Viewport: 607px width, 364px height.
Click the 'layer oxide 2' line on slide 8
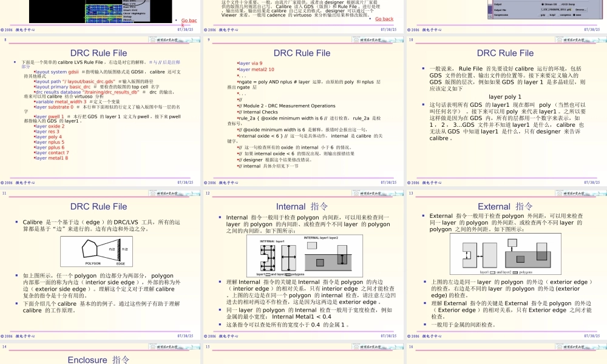(x=49, y=126)
